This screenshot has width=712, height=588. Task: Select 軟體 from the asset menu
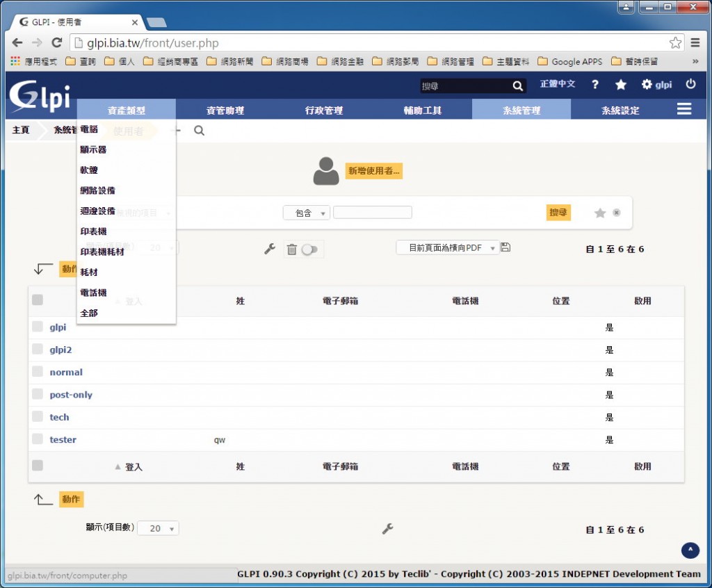coord(89,170)
